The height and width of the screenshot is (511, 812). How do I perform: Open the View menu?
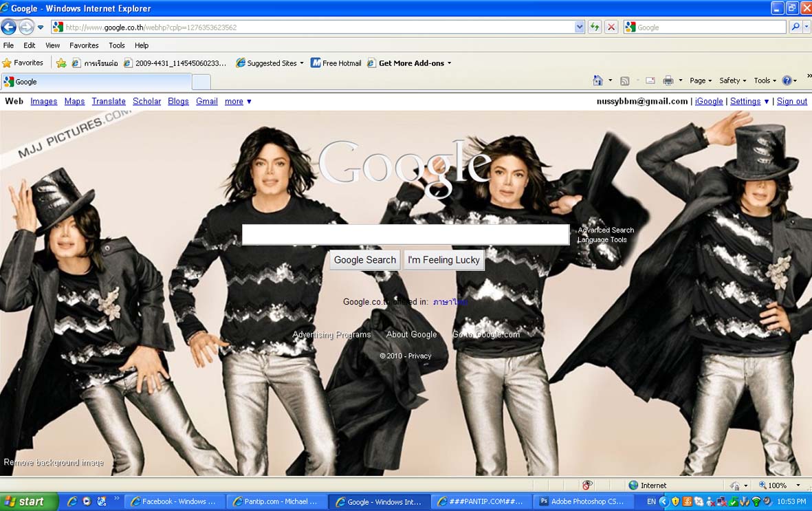(52, 45)
